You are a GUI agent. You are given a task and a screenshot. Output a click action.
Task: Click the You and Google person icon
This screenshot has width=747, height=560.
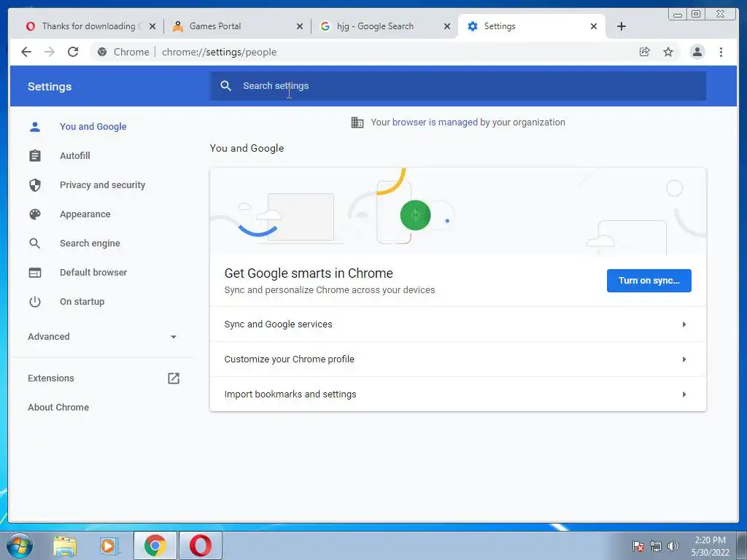coord(35,127)
